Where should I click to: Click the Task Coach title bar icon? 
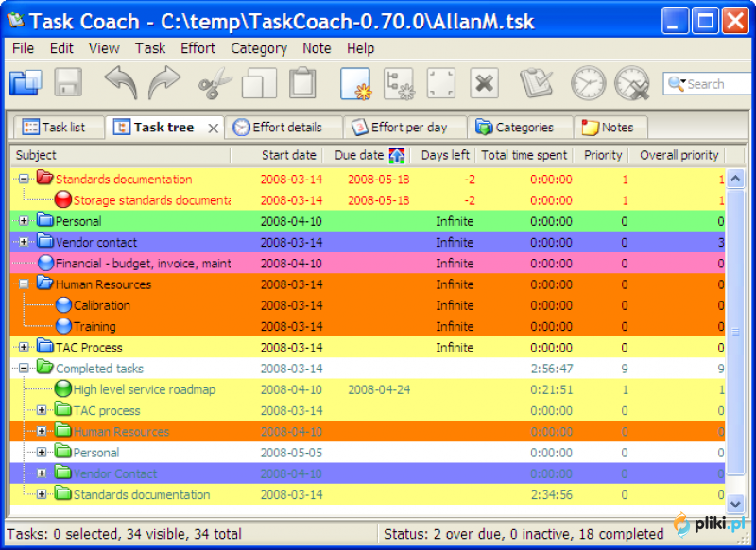(x=15, y=20)
